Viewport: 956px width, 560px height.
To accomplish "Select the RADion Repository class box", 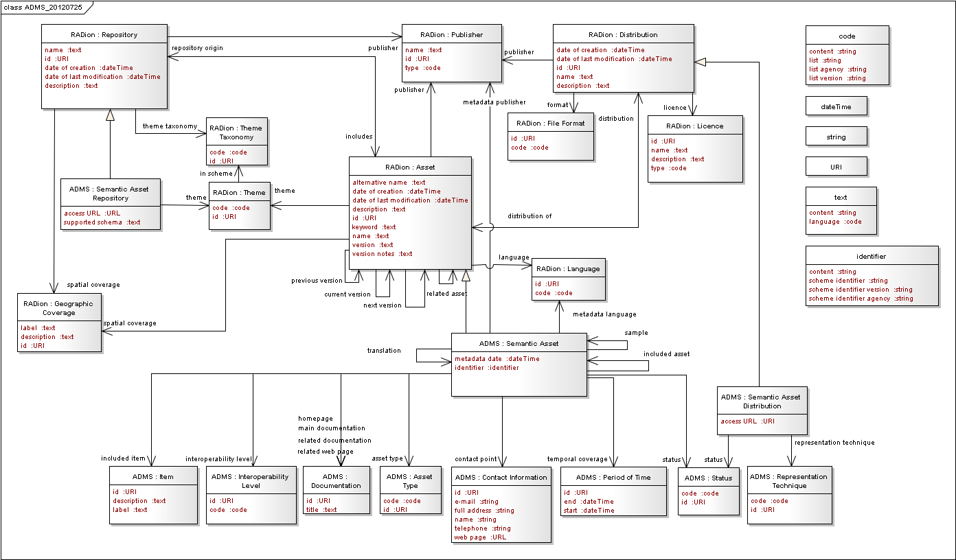I will [104, 69].
